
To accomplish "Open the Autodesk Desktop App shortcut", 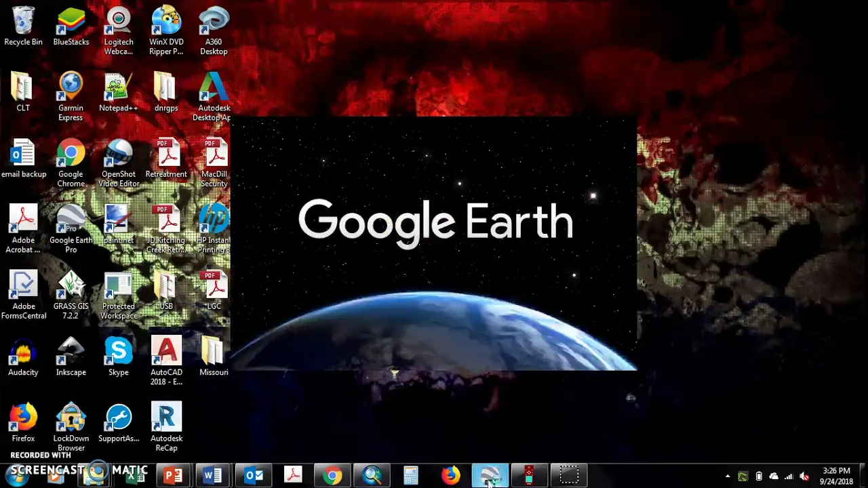I will [x=212, y=97].
